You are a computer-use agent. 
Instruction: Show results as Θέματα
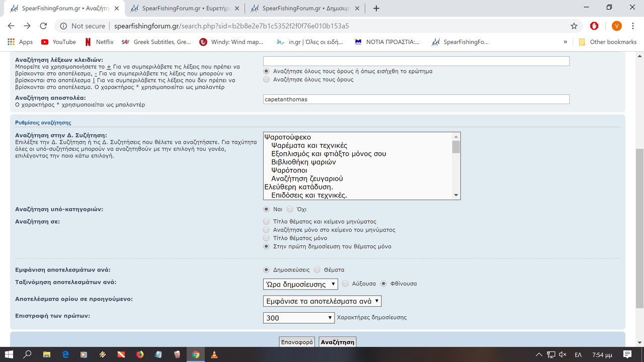click(317, 269)
